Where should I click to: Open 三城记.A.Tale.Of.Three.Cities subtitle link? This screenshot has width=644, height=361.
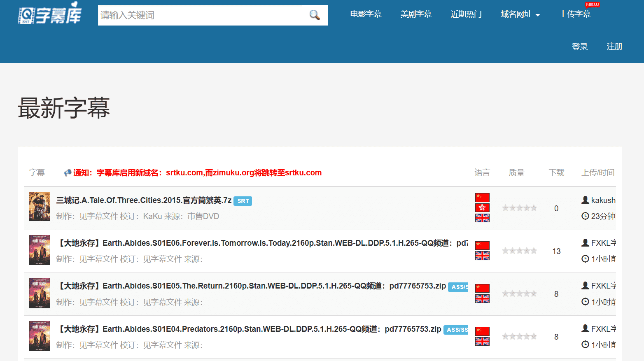tap(144, 200)
